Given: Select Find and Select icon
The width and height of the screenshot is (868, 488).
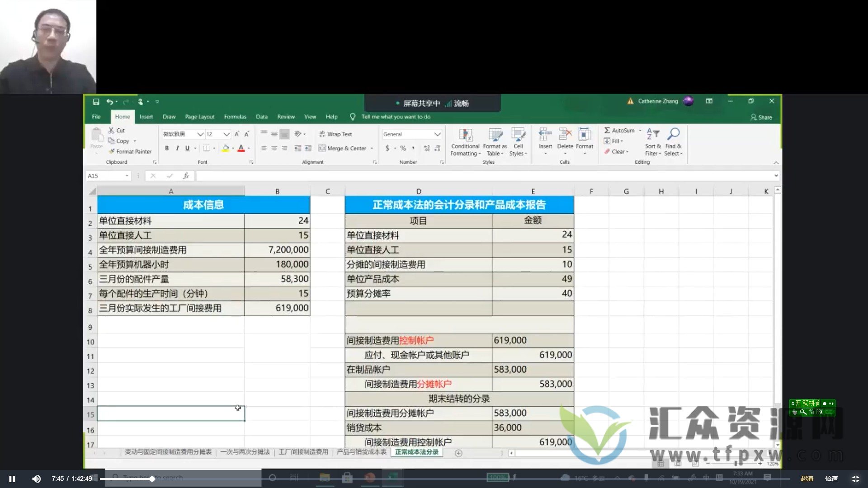Looking at the screenshot, I should (673, 141).
